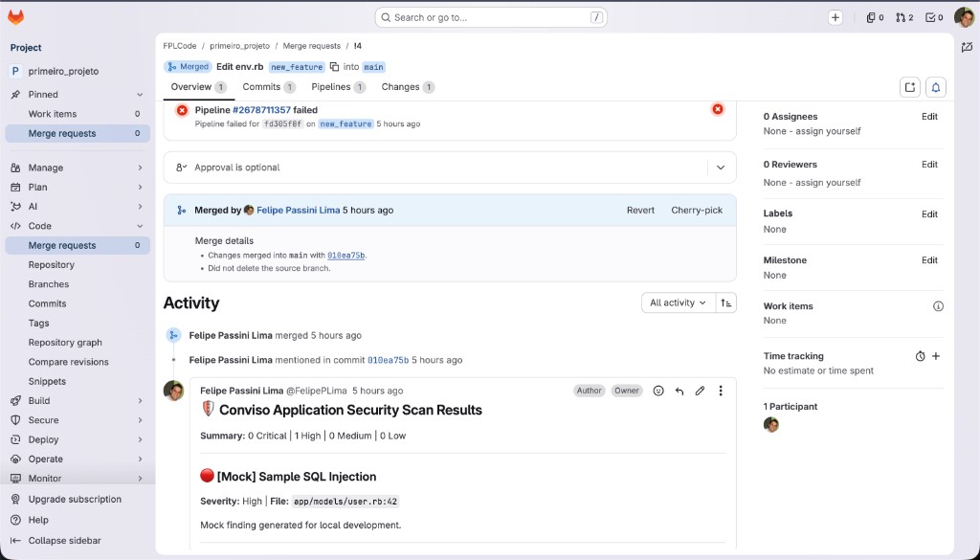Open the time tracking stopwatch report
Viewport: 980px width, 560px height.
coord(920,356)
